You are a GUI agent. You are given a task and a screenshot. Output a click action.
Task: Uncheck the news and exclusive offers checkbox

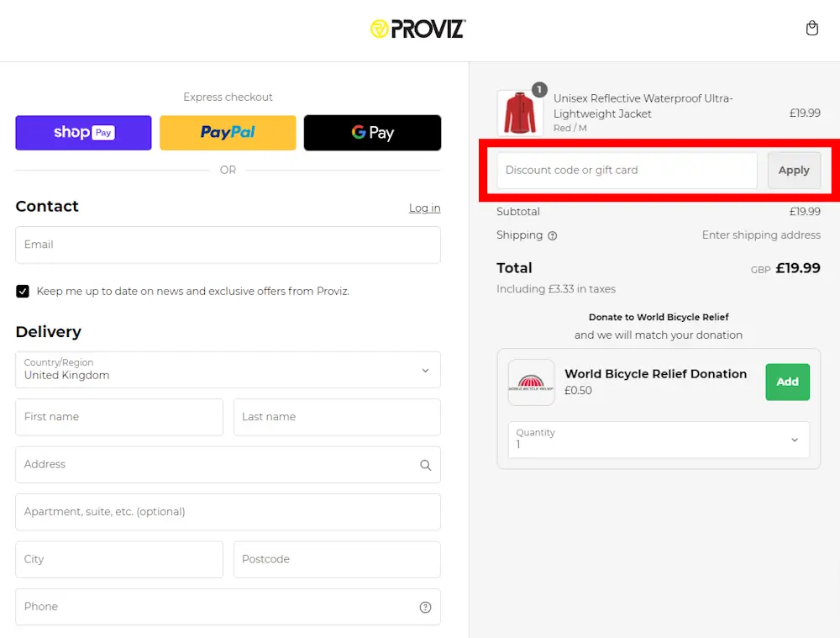coord(23,291)
